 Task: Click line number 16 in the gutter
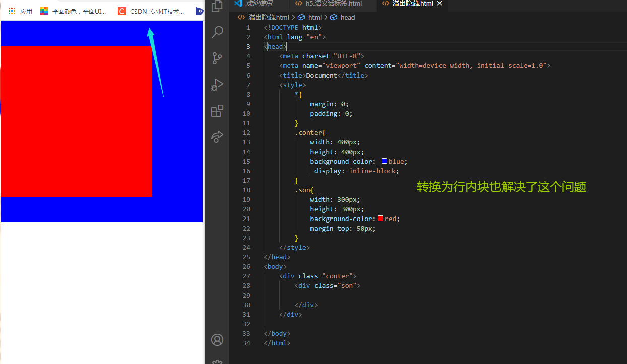[x=246, y=171]
